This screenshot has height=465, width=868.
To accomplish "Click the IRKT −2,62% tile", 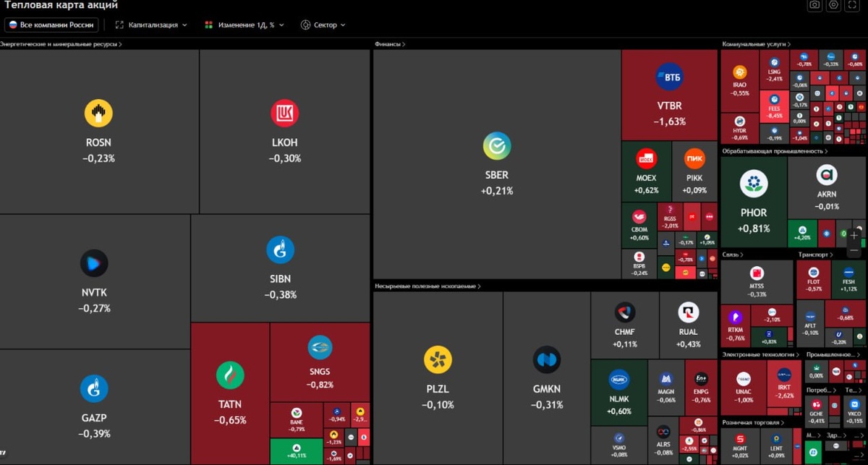I will 784,384.
